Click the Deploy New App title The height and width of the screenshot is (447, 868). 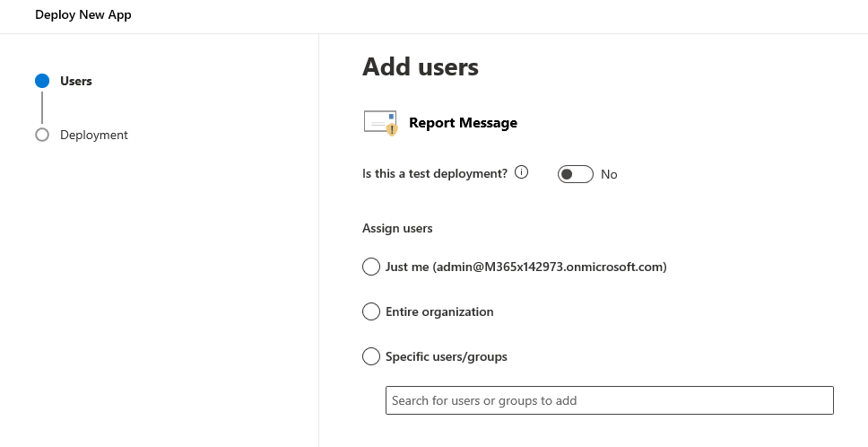(x=83, y=15)
